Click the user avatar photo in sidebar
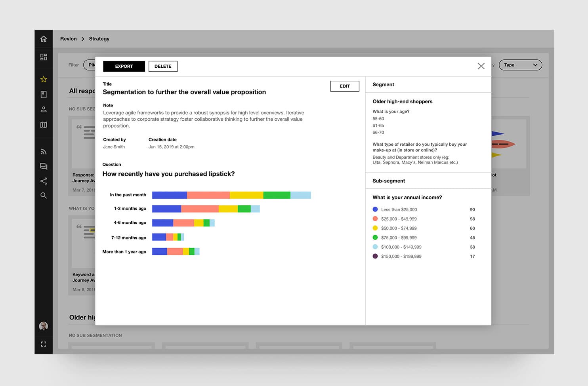This screenshot has height=386, width=588. coord(44,326)
